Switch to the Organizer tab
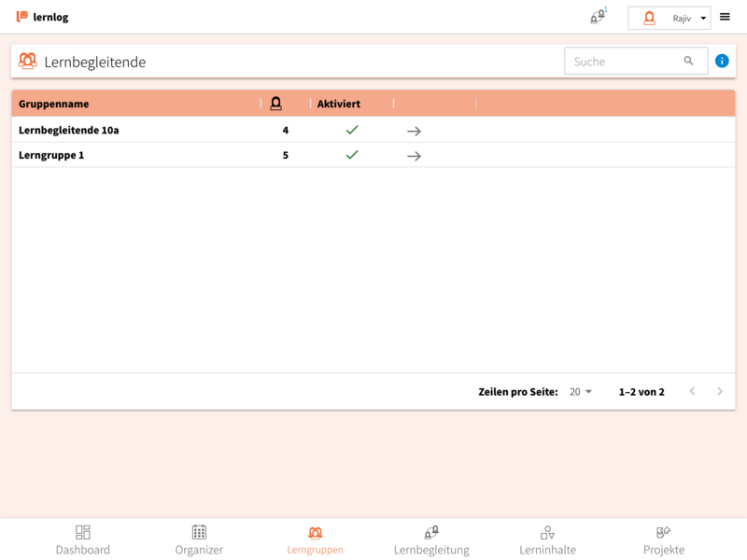The height and width of the screenshot is (560, 747). click(199, 539)
